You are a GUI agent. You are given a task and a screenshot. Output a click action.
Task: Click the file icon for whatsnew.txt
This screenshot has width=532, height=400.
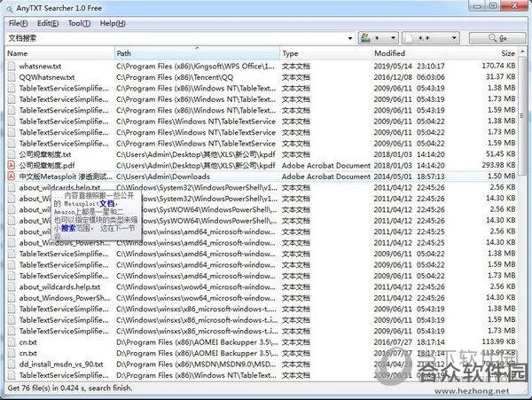[12, 67]
